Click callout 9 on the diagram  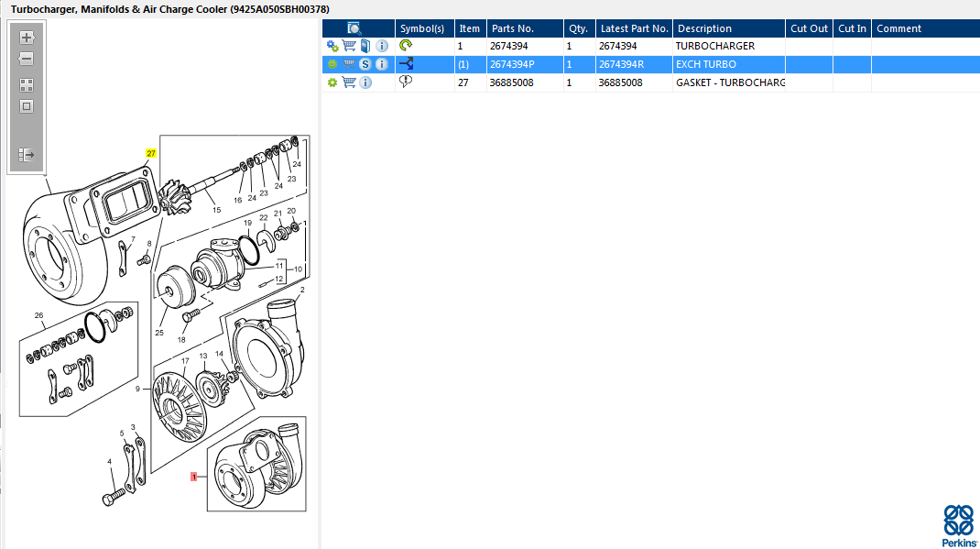pyautogui.click(x=137, y=389)
